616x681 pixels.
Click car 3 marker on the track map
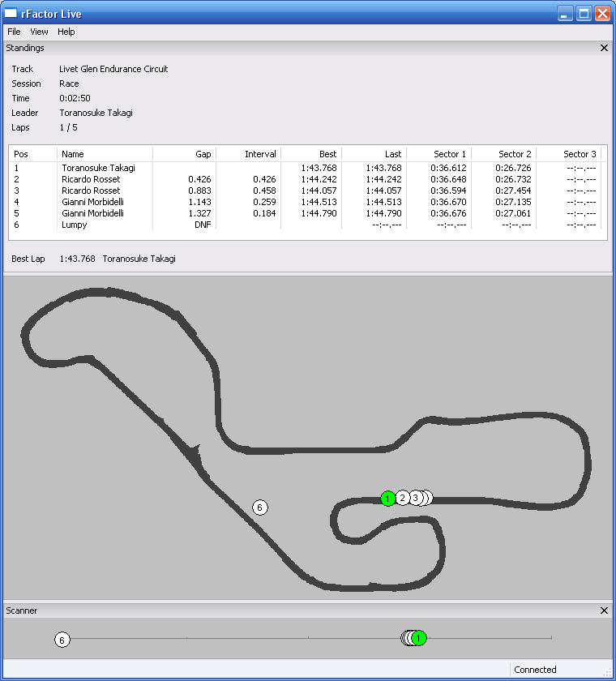[x=415, y=498]
